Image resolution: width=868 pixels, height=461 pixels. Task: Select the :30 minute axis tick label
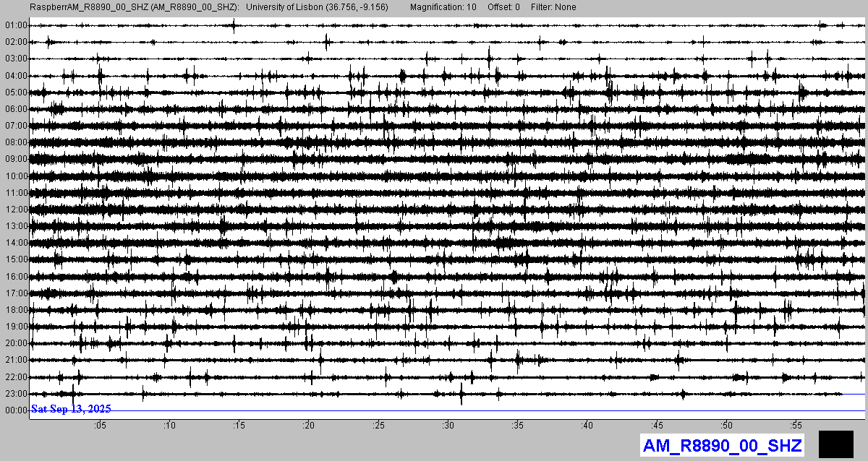click(x=448, y=425)
